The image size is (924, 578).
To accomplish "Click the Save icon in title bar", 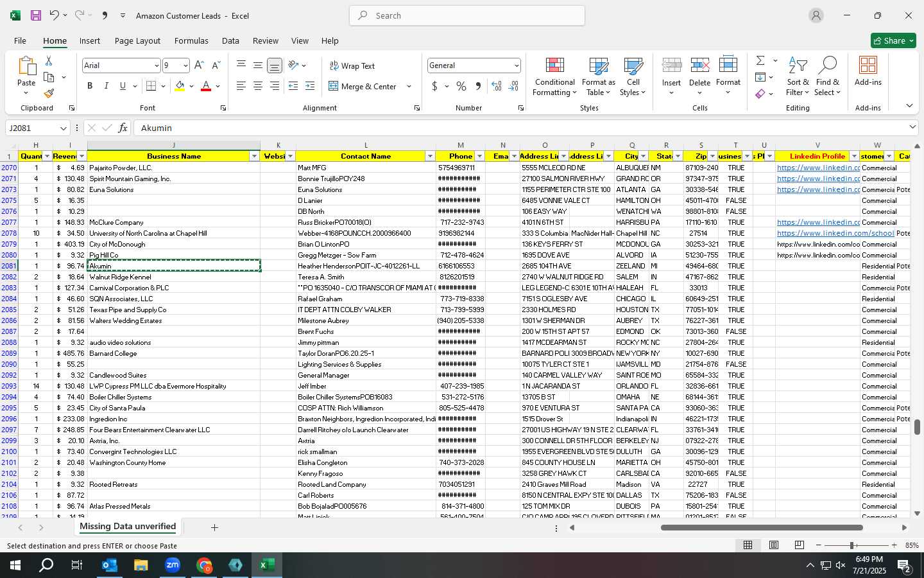I will [36, 15].
